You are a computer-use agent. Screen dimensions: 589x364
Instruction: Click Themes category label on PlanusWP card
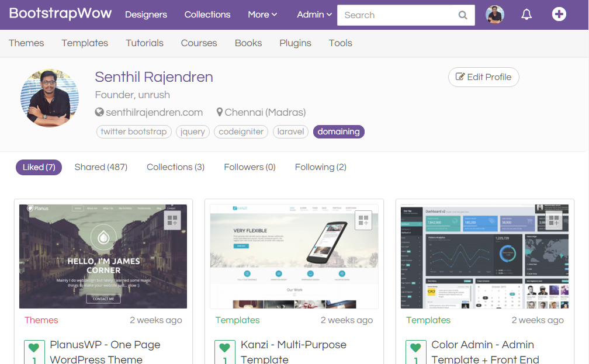(41, 320)
